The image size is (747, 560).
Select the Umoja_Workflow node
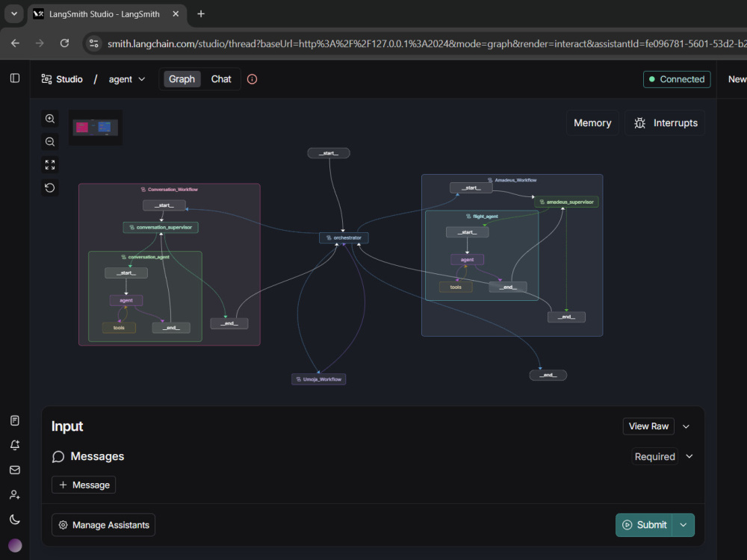[x=319, y=379]
